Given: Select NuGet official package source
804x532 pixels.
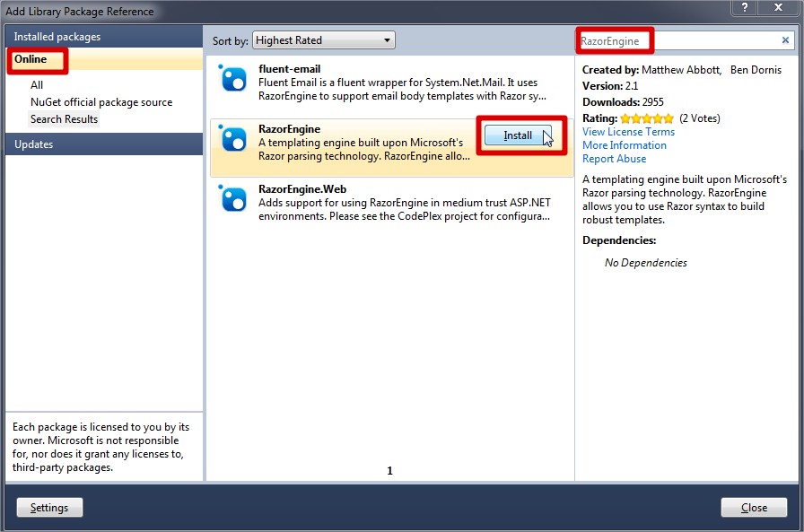Looking at the screenshot, I should (x=101, y=102).
